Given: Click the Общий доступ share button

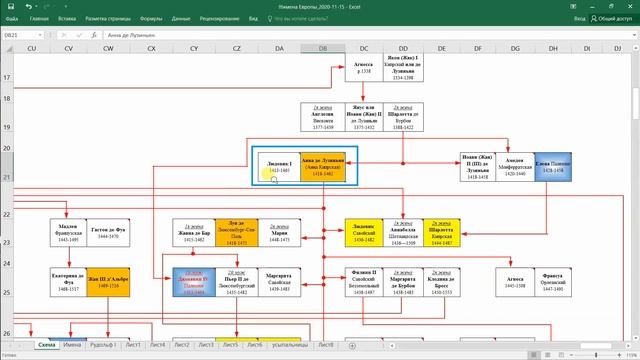Looking at the screenshot, I should (611, 19).
